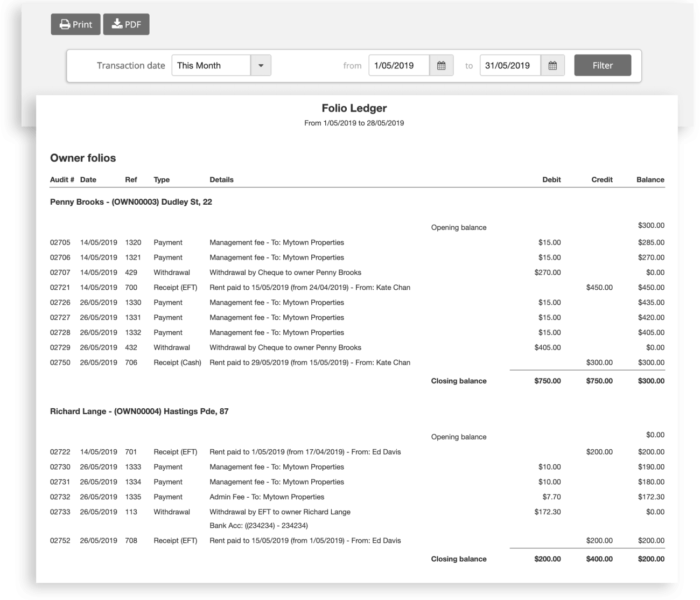The width and height of the screenshot is (700, 600).
Task: Click the to date field 31/05/2019
Action: tap(509, 66)
